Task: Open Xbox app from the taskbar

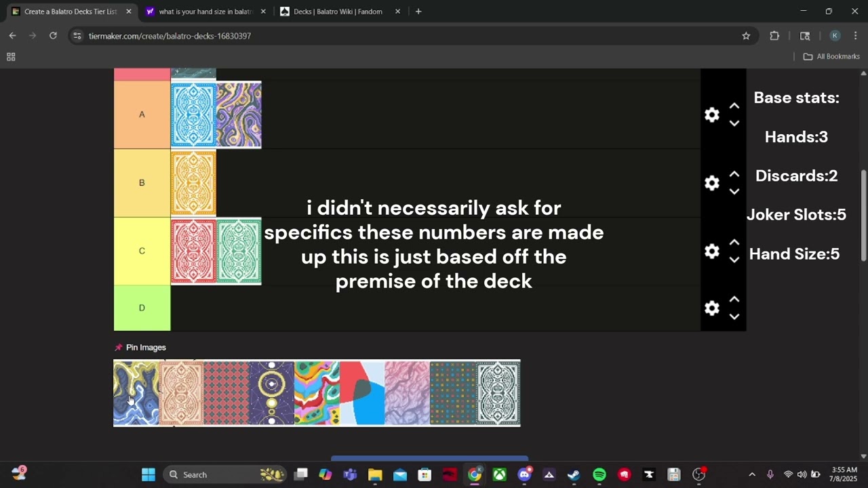Action: coord(499,474)
